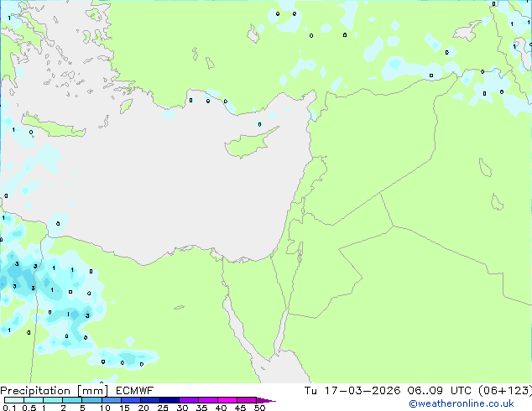Select the 2–5 mm legend color swatch
Viewport: 532px width, 411px height.
pos(72,400)
